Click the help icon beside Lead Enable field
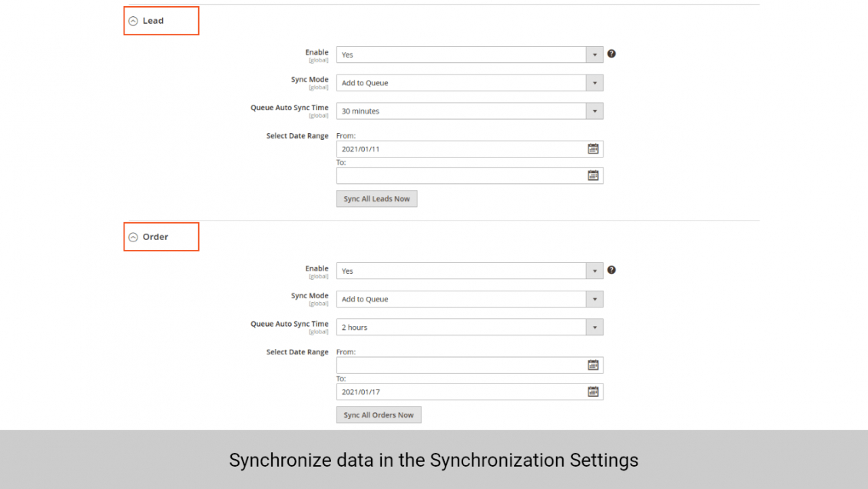Image resolution: width=868 pixels, height=489 pixels. tap(611, 54)
